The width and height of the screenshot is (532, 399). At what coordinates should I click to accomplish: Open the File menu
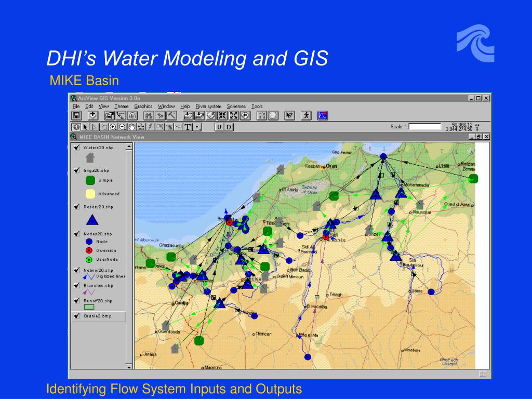tap(76, 106)
